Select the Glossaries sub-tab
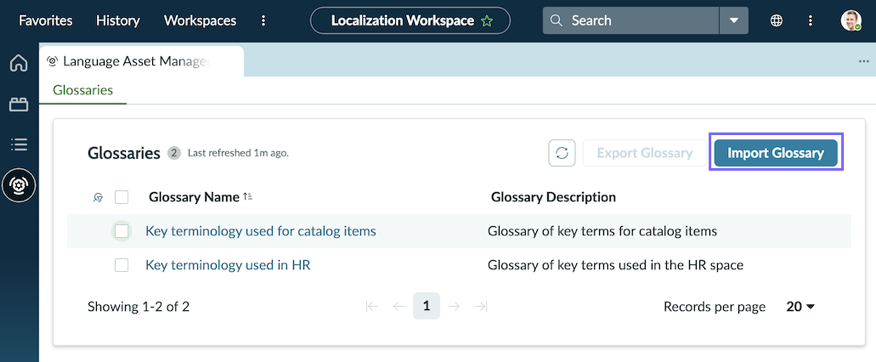This screenshot has width=876, height=362. (83, 90)
